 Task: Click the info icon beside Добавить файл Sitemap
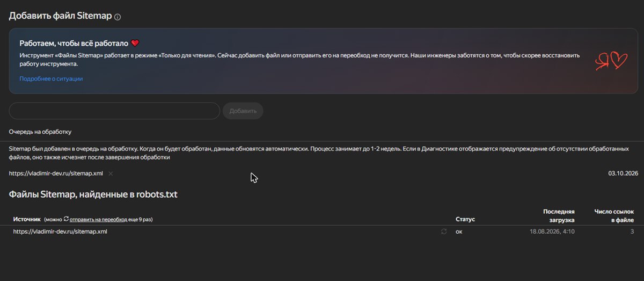point(118,17)
